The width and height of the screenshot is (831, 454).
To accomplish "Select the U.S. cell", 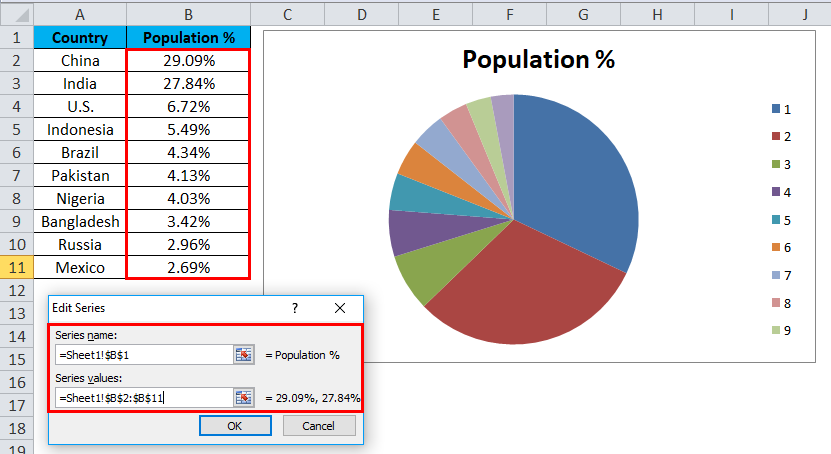I will (x=80, y=106).
